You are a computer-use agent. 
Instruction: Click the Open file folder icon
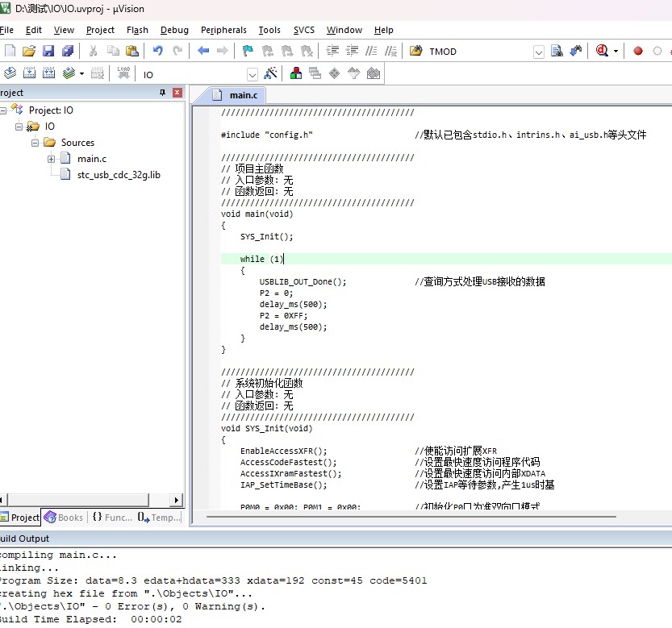pos(29,51)
